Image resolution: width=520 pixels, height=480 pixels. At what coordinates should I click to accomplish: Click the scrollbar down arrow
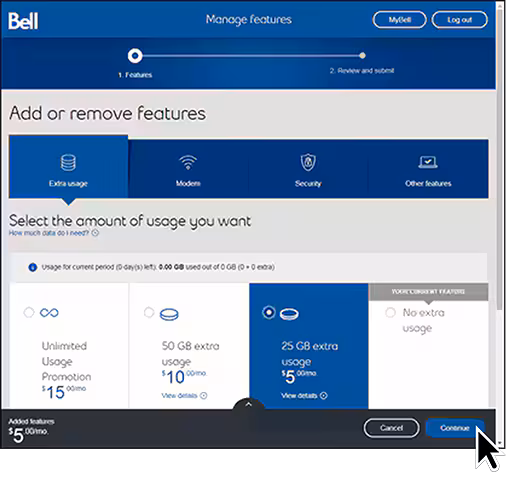click(x=499, y=443)
